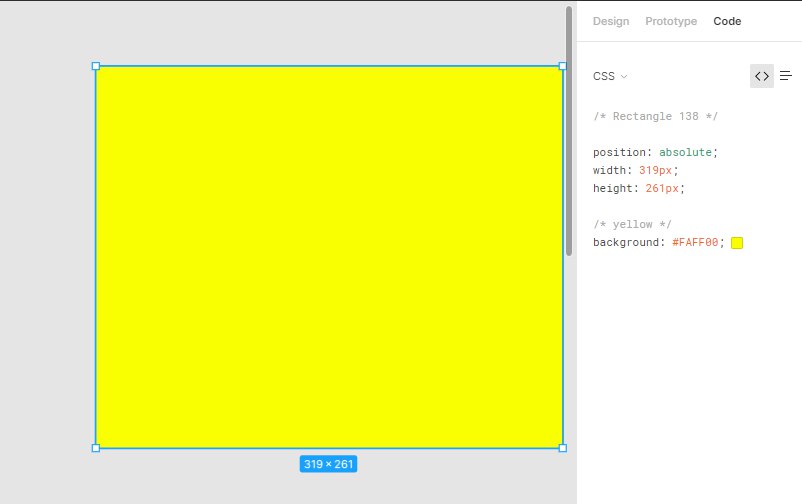802x504 pixels.
Task: Select the code view angle-brackets icon
Action: coord(762,76)
